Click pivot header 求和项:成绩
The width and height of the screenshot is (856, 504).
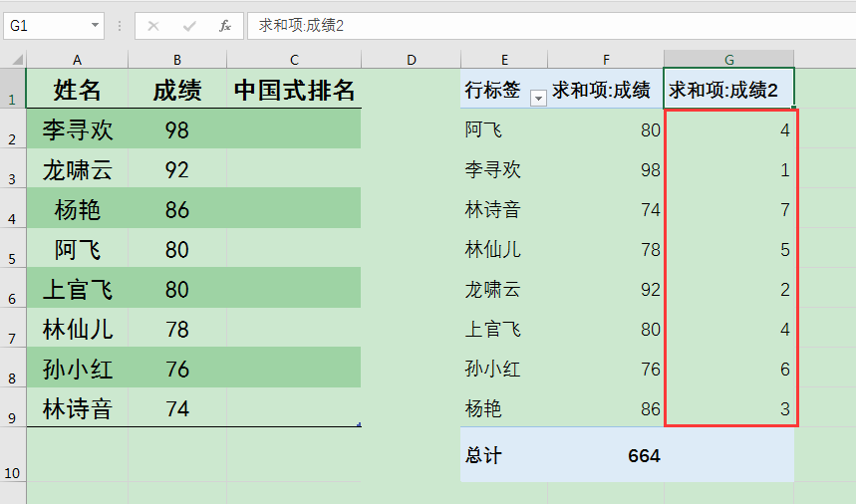click(x=601, y=90)
